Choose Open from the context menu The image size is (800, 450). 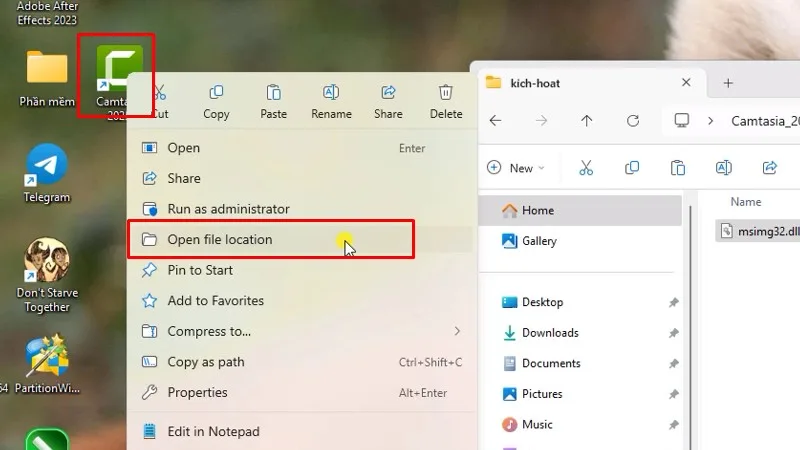pos(302,148)
